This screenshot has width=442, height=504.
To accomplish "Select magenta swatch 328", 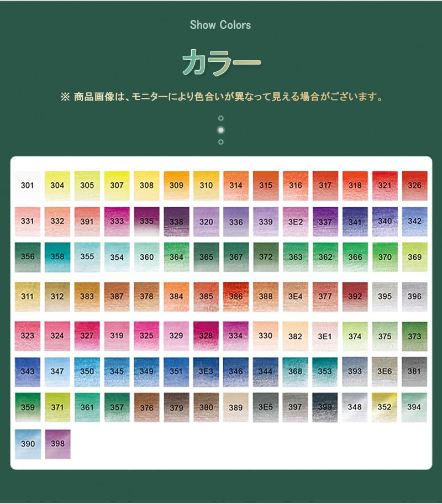I will click(x=206, y=335).
